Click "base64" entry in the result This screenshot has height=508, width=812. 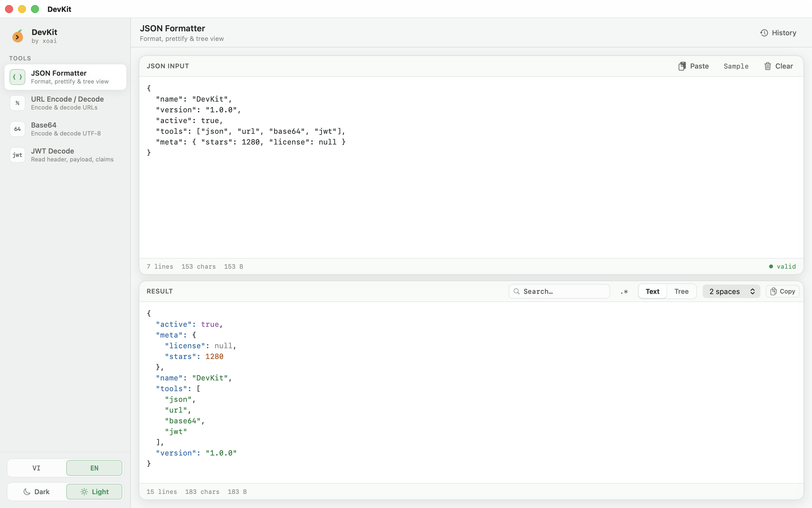coord(185,421)
